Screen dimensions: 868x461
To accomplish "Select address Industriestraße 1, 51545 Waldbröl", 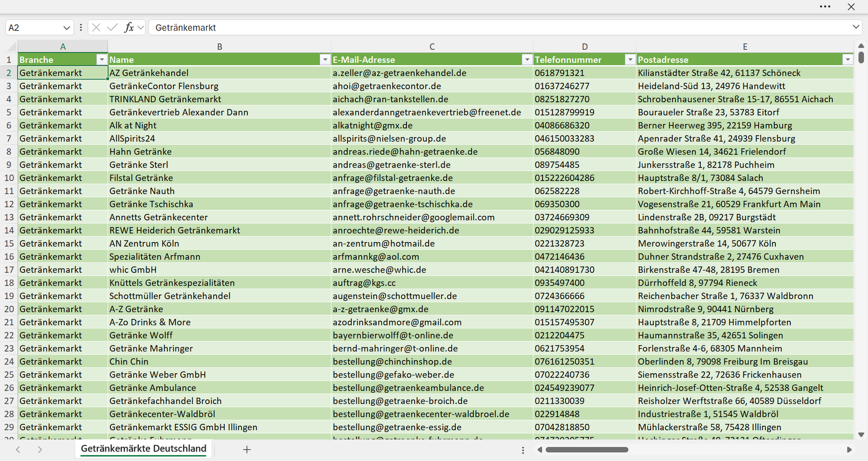I will [x=745, y=414].
